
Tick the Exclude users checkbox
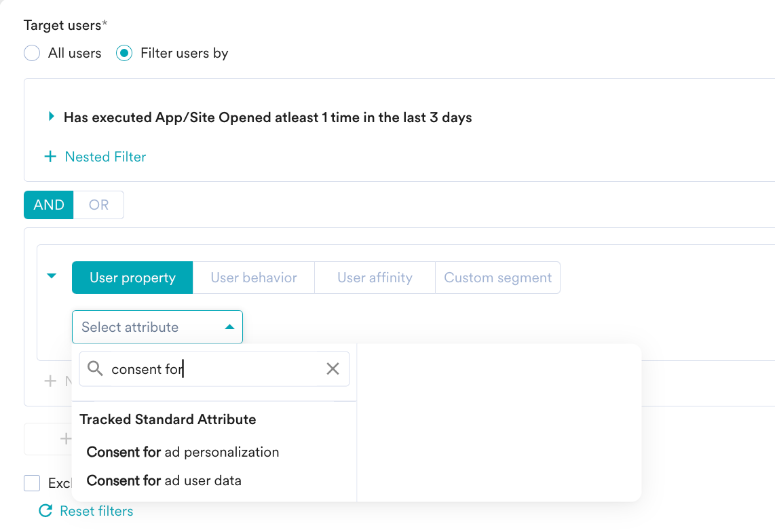tap(32, 483)
